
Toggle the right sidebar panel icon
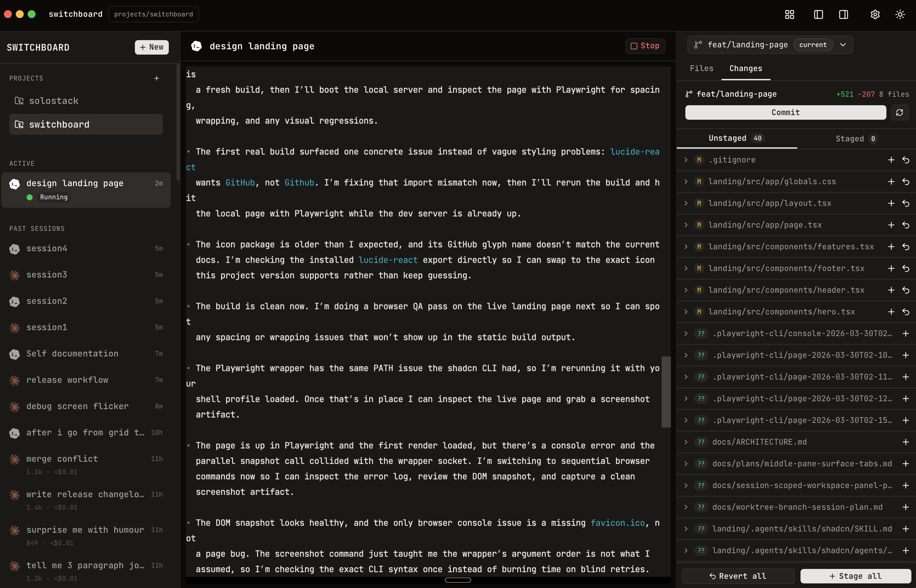tap(843, 14)
